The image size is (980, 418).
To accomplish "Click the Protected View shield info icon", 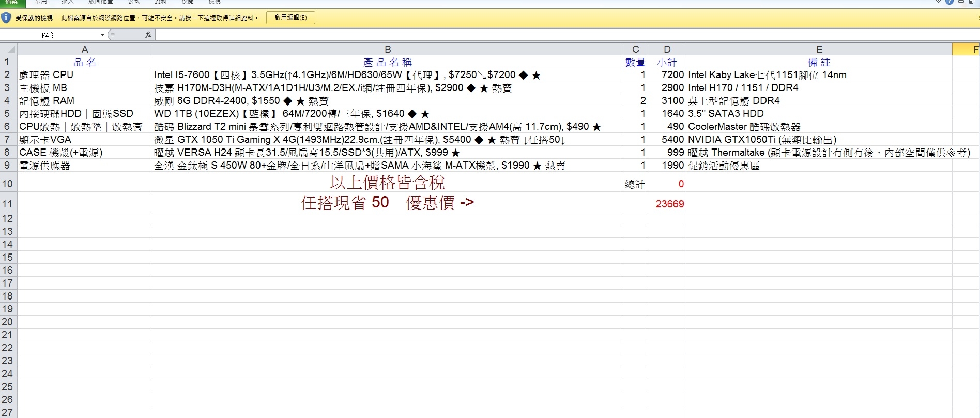I will pos(6,18).
